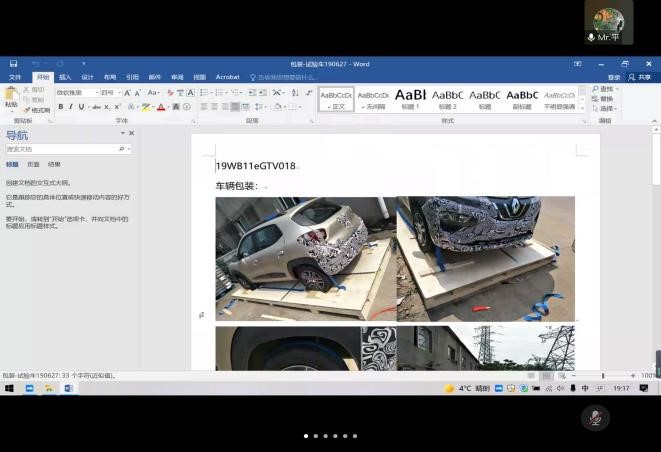Open the Change Case (Aa) dropdown
Image resolution: width=661 pixels, height=452 pixels.
[x=153, y=92]
